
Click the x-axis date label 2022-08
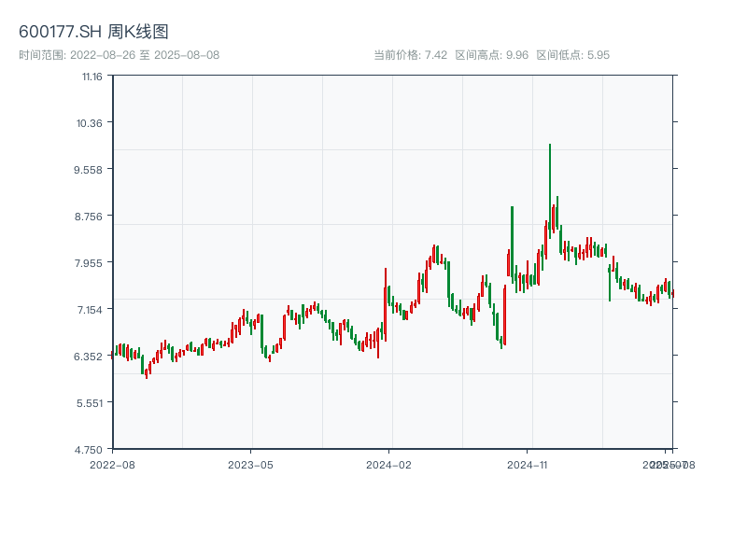(112, 465)
